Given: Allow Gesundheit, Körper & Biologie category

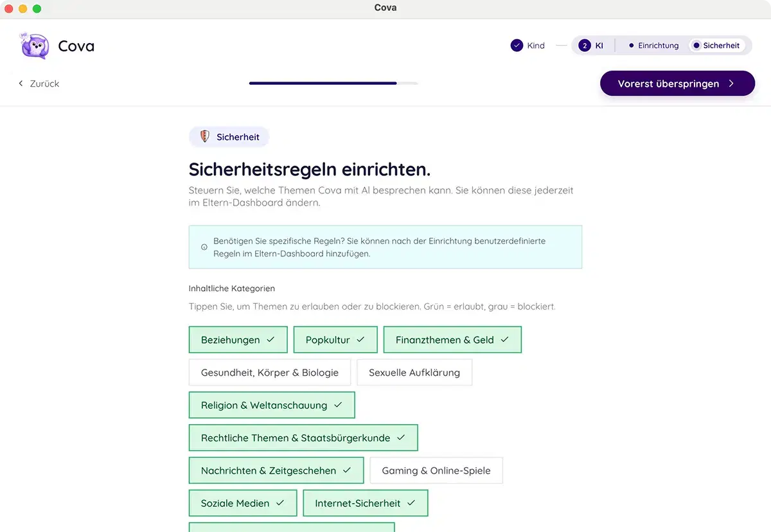Looking at the screenshot, I should [x=270, y=373].
